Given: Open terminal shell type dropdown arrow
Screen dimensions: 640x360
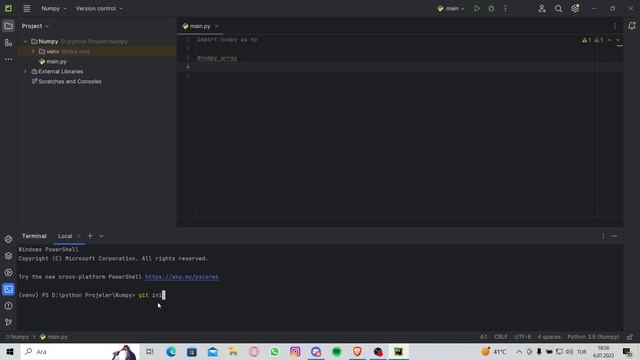Looking at the screenshot, I should tap(101, 236).
